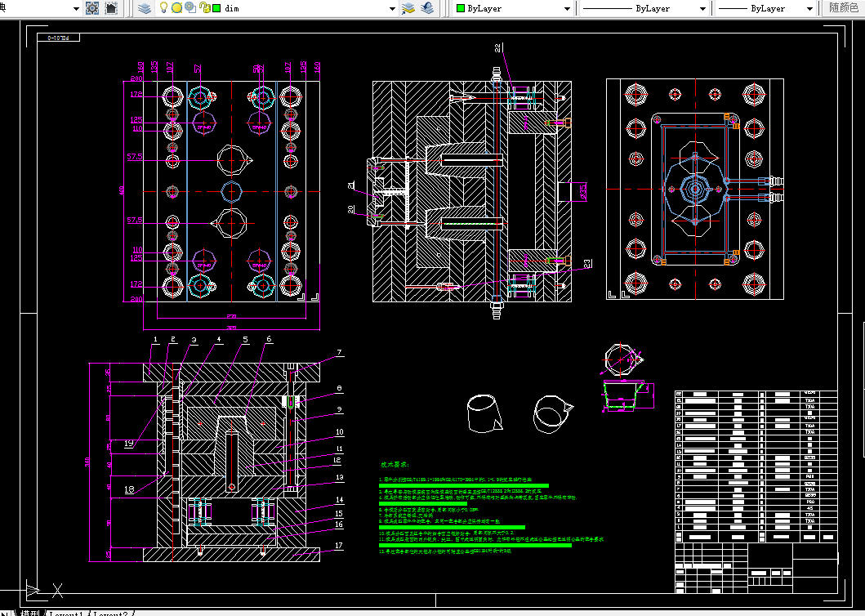Click the isometric cup view with spout down
This screenshot has height=616, width=865.
(x=485, y=413)
